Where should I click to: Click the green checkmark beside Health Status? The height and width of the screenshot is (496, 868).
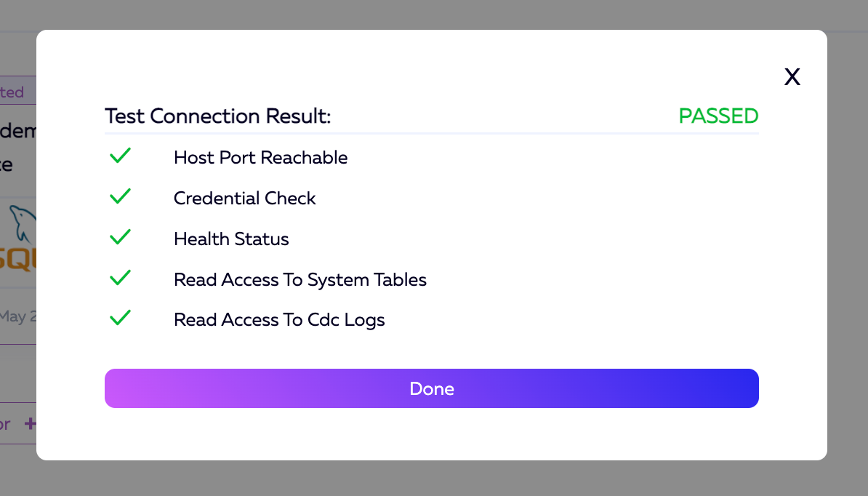pyautogui.click(x=120, y=238)
